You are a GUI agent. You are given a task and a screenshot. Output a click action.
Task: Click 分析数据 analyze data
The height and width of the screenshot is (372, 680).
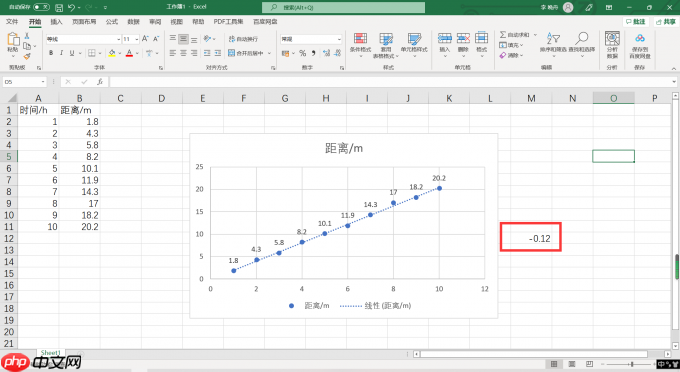pos(612,45)
